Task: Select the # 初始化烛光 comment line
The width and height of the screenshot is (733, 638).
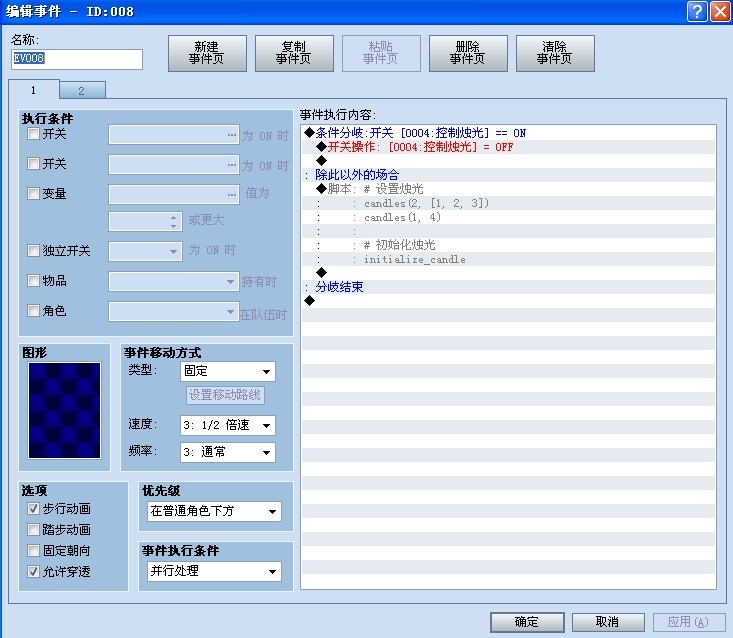Action: tap(508, 245)
